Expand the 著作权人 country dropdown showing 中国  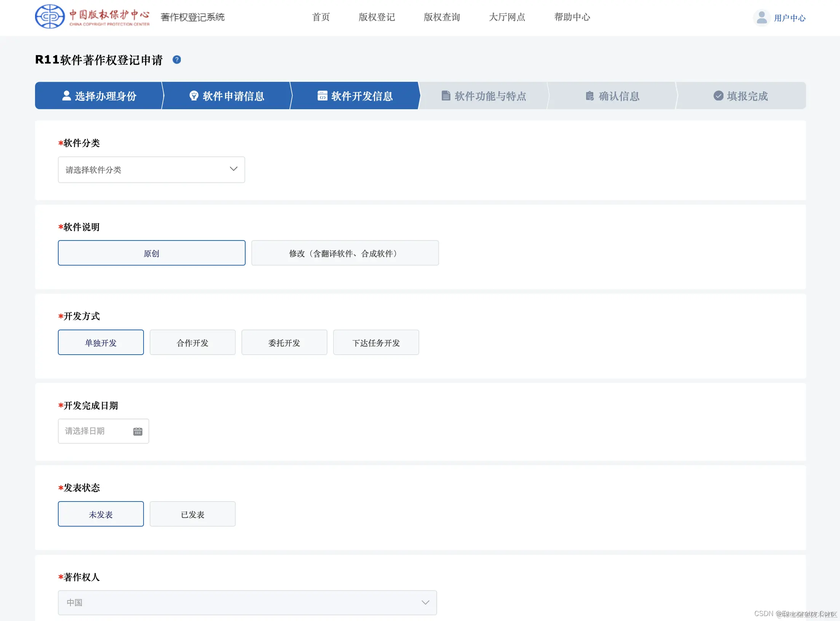click(x=247, y=602)
